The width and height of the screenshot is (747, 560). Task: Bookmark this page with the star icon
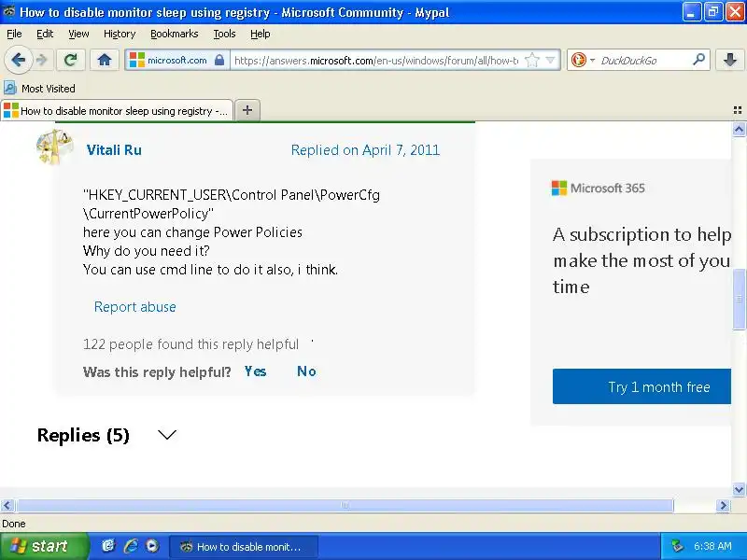pos(531,60)
